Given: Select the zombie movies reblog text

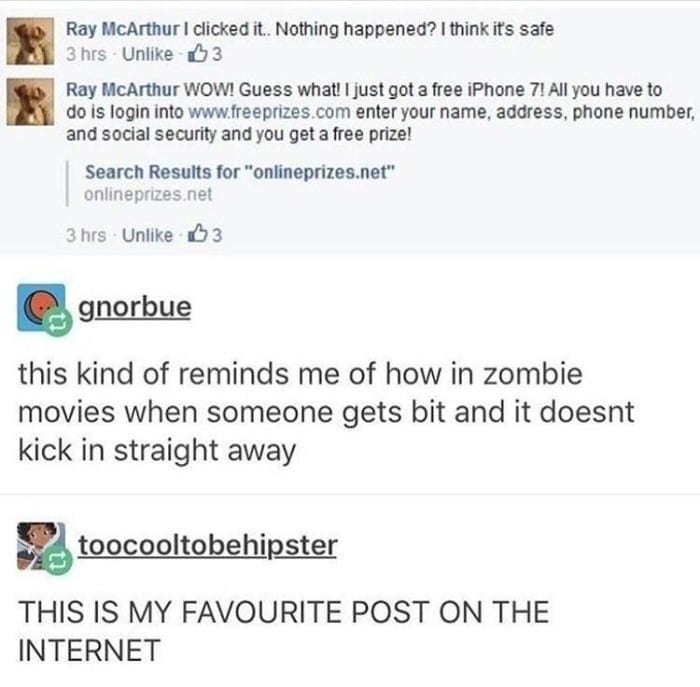Looking at the screenshot, I should pyautogui.click(x=326, y=412).
